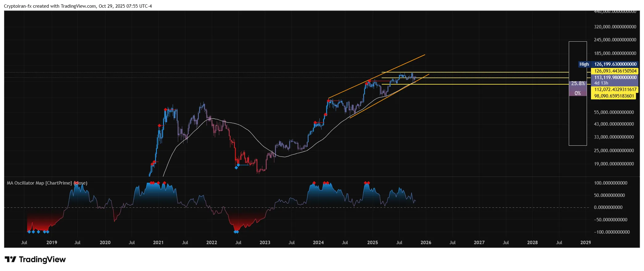The height and width of the screenshot is (271, 644).
Task: Click the 2029 label on time axis
Action: coord(585,243)
